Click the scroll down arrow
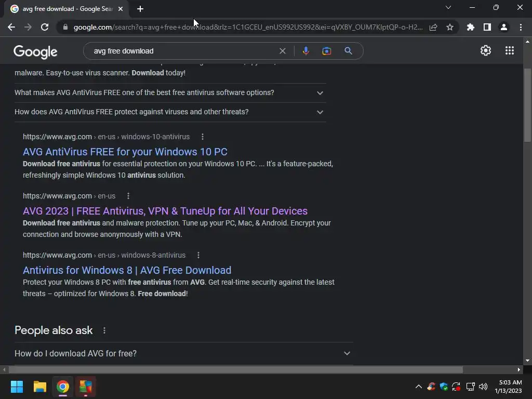 [x=527, y=361]
